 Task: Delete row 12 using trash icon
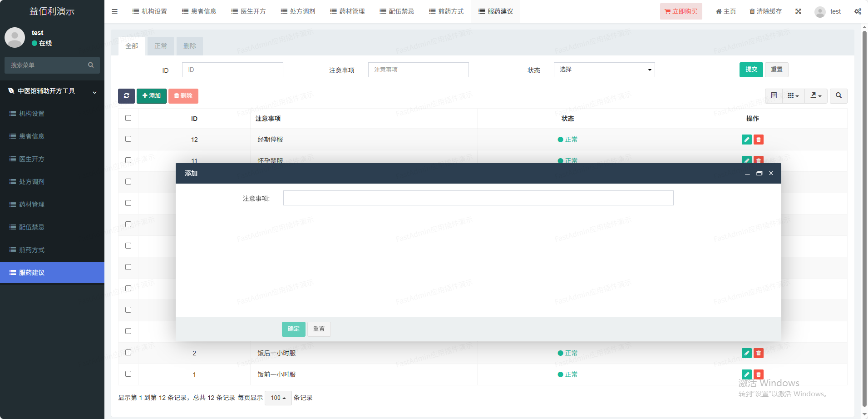pyautogui.click(x=758, y=140)
